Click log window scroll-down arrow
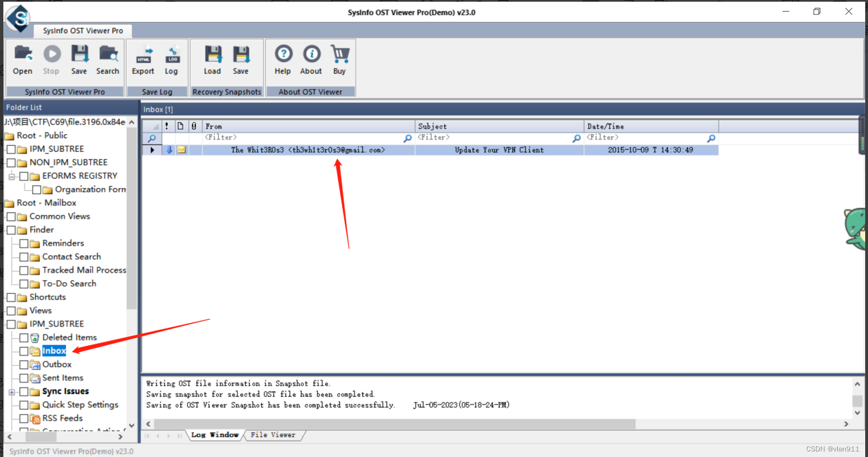 point(857,413)
